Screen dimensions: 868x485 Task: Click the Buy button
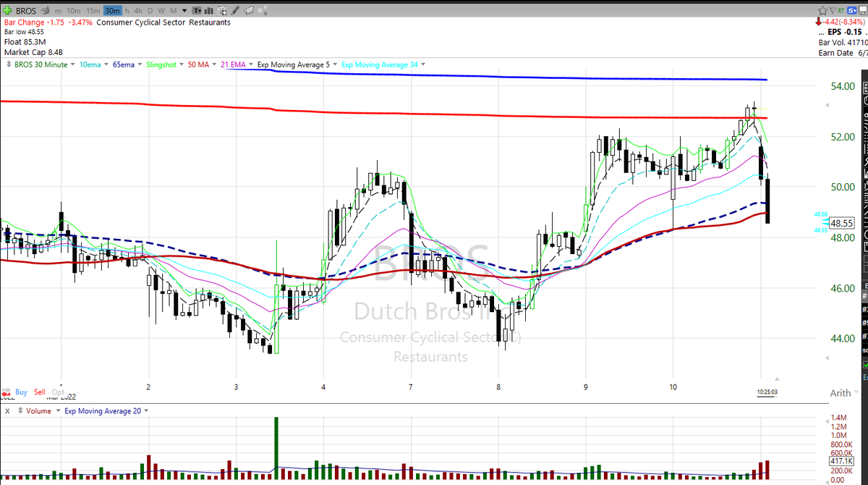(x=22, y=392)
